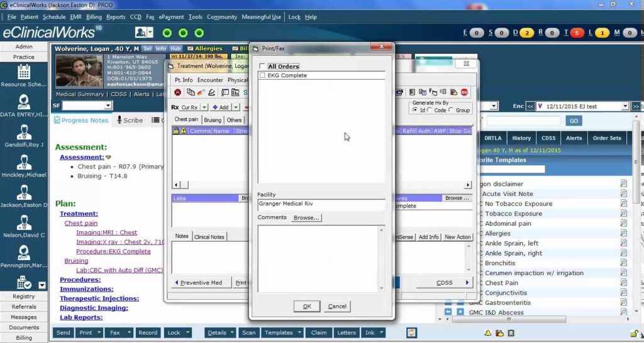Click the Browse button next to Comments
The width and height of the screenshot is (644, 343).
pyautogui.click(x=306, y=217)
